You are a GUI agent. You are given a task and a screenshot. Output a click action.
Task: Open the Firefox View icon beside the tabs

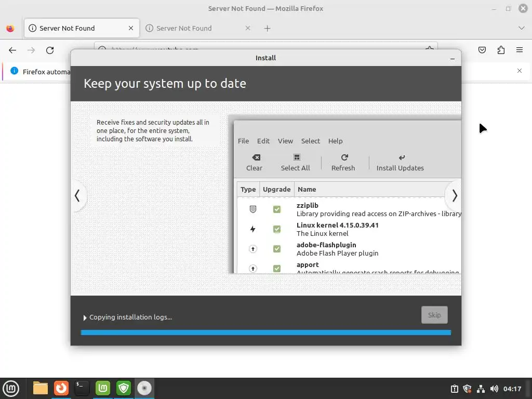(10, 28)
